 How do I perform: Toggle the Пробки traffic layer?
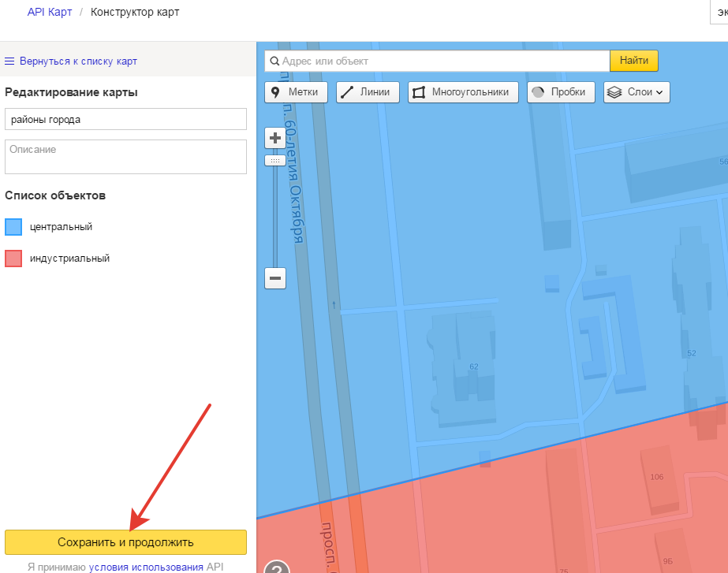point(560,92)
